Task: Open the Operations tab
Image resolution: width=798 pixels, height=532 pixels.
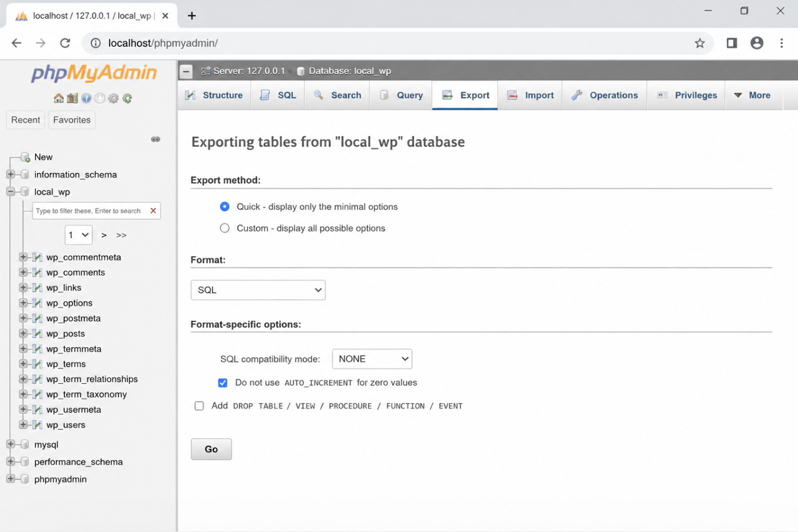Action: tap(605, 95)
